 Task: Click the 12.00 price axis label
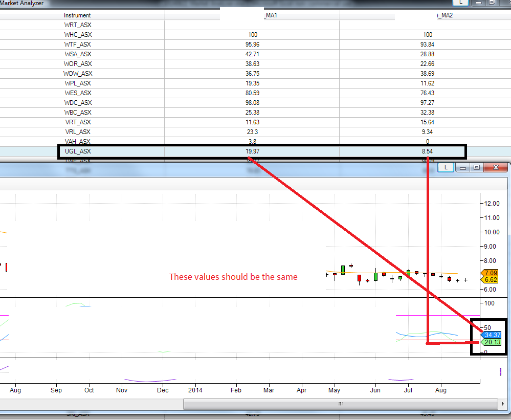[x=492, y=204]
